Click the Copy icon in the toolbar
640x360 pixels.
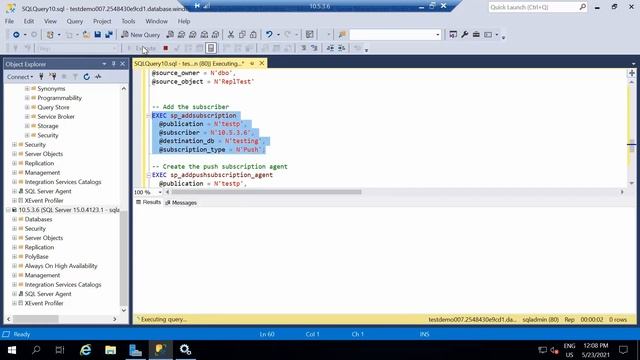point(242,35)
